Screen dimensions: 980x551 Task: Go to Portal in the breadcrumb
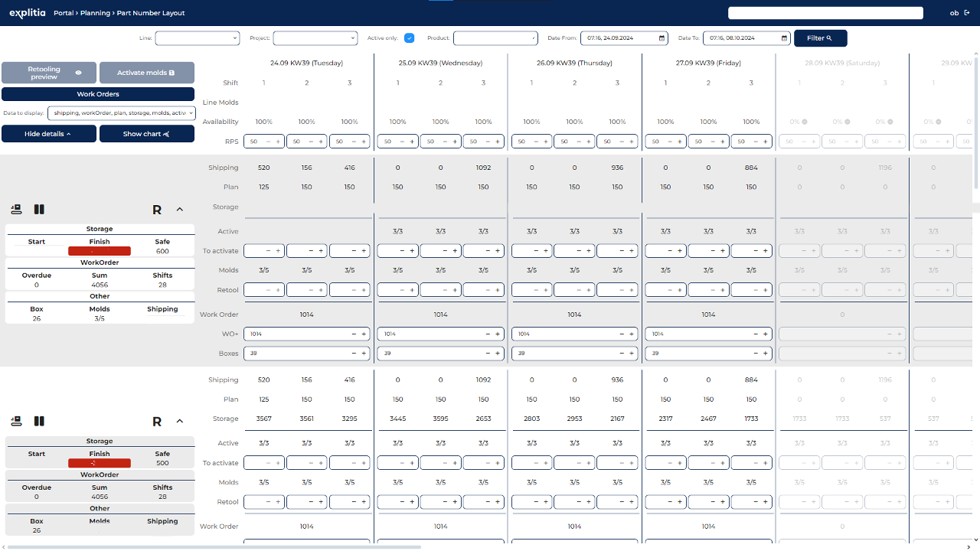tap(64, 13)
